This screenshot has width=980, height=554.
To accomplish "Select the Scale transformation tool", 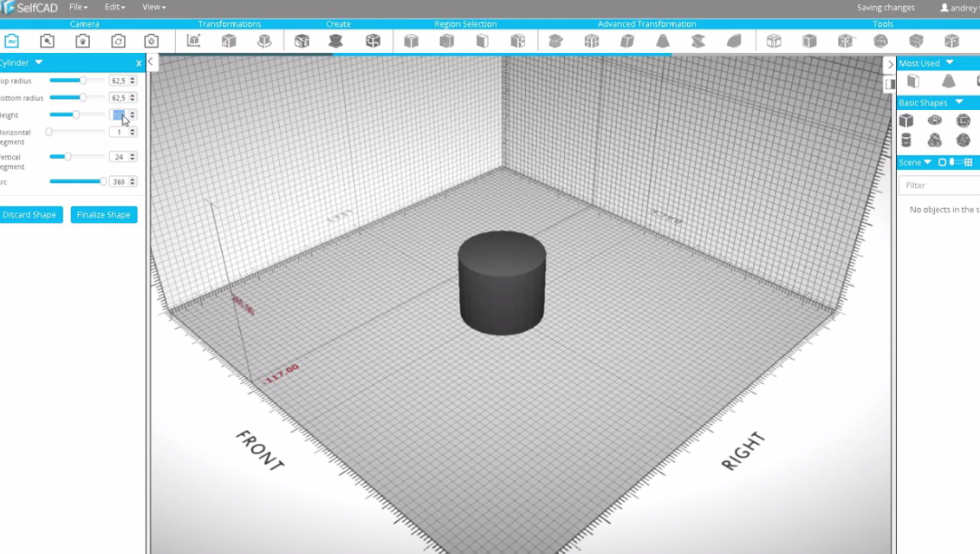I will pyautogui.click(x=229, y=42).
